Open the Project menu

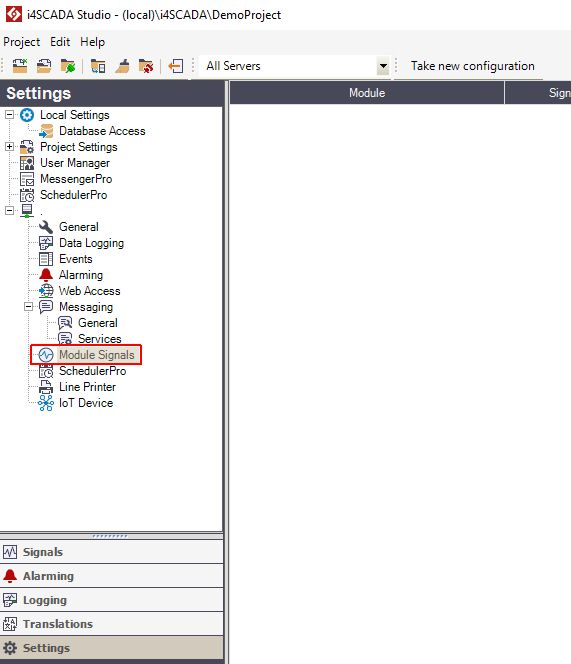point(22,42)
